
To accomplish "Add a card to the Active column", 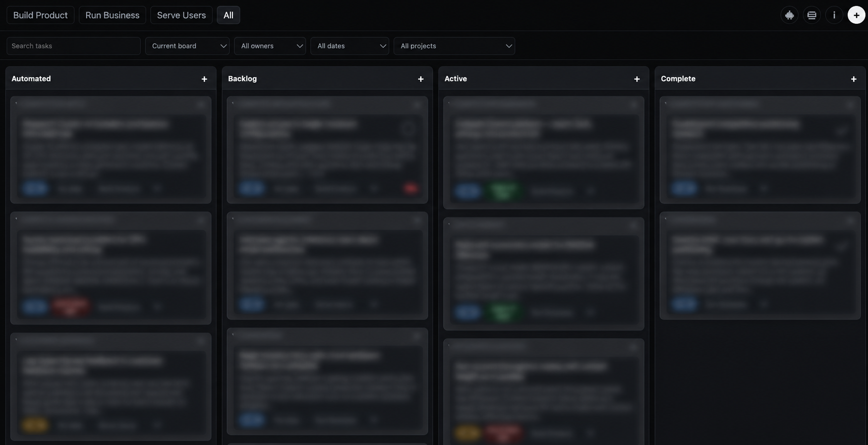I will point(637,79).
